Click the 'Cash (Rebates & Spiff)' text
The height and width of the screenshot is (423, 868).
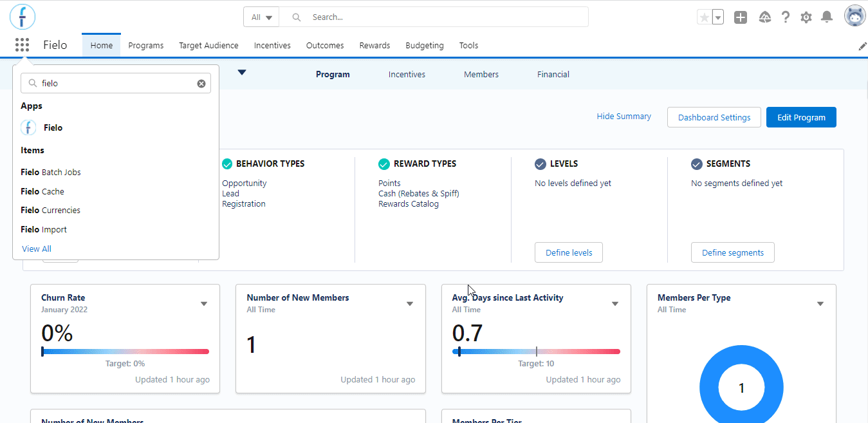pyautogui.click(x=419, y=193)
